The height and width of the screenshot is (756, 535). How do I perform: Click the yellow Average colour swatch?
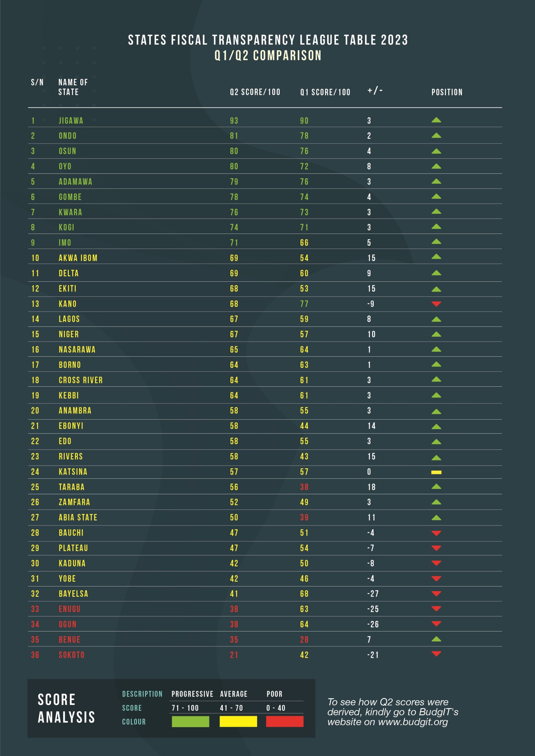click(238, 721)
